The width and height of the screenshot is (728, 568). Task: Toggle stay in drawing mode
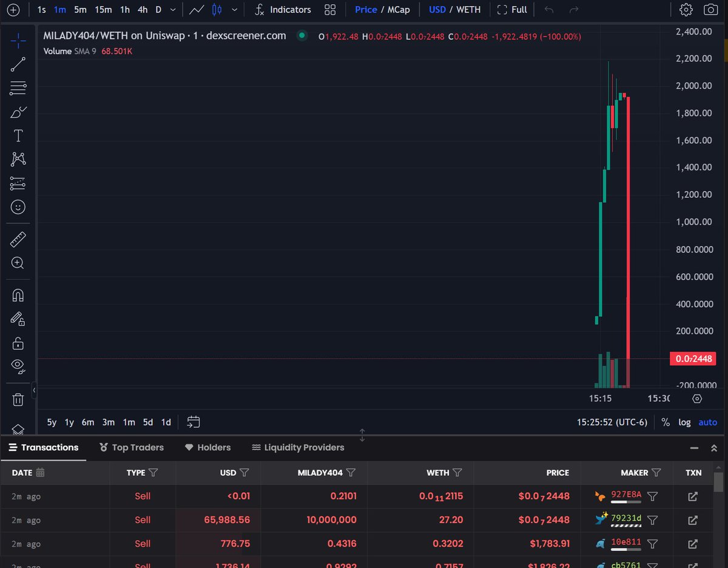click(18, 319)
